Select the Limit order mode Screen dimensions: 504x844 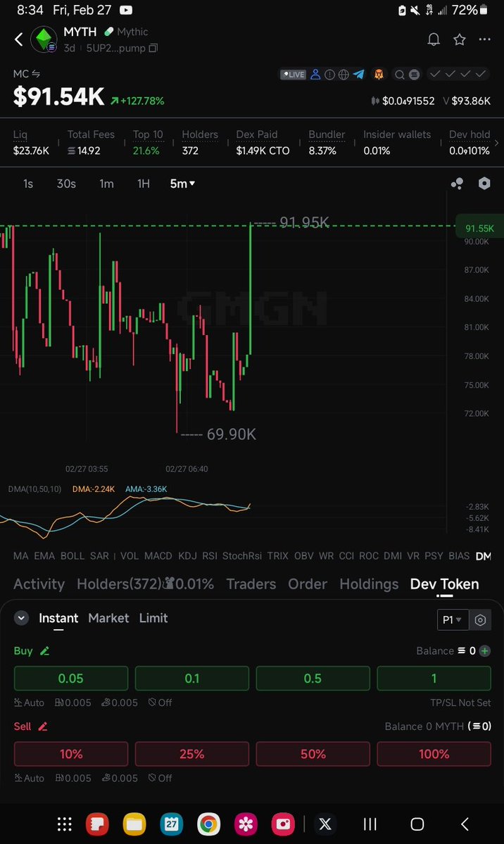[153, 618]
